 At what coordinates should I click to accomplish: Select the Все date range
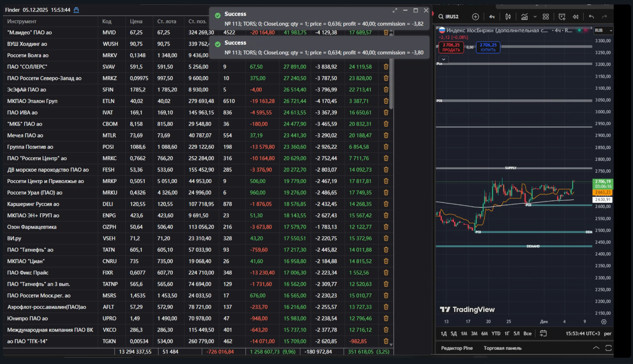[x=527, y=334]
